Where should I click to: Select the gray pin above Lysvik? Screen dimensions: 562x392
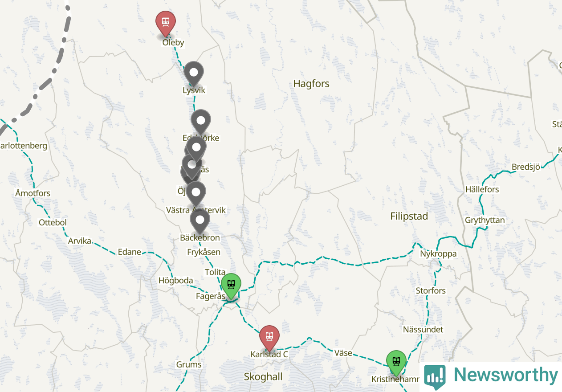194,73
